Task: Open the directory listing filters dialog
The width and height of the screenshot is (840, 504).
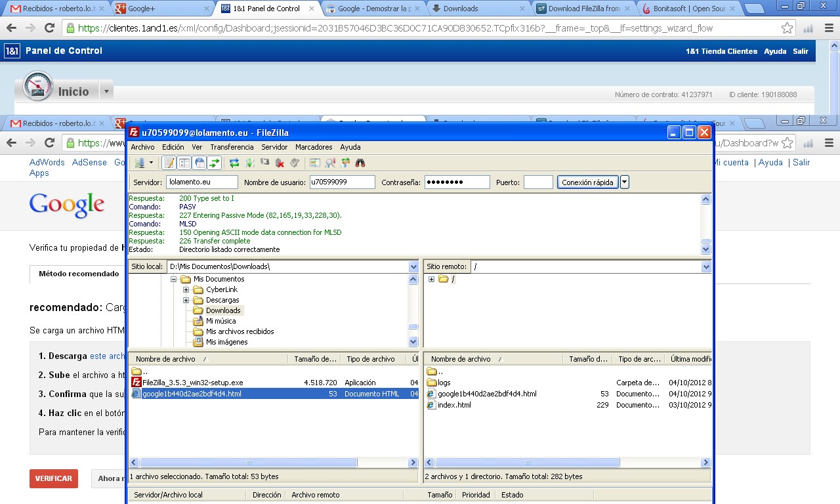Action: point(314,163)
